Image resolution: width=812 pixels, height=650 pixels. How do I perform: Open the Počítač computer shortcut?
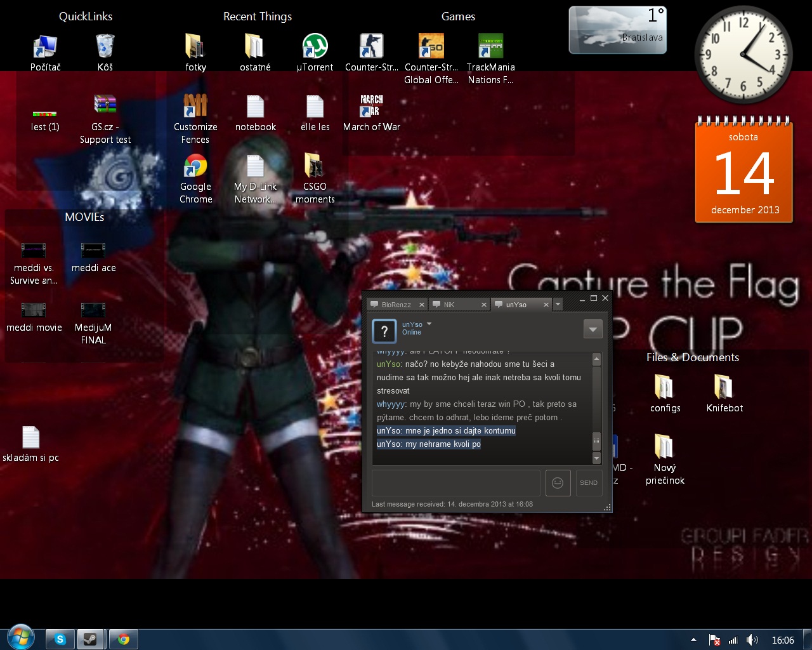[46, 52]
